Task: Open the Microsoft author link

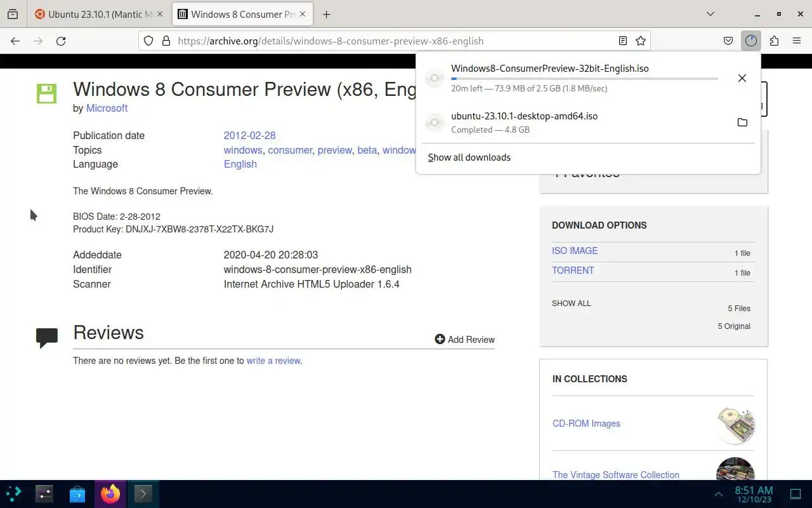Action: tap(107, 108)
